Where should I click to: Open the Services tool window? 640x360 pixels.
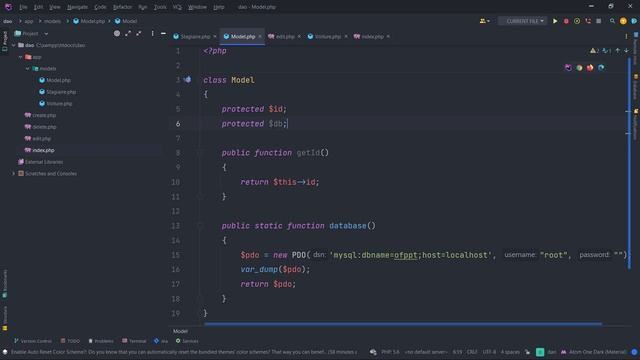187,341
